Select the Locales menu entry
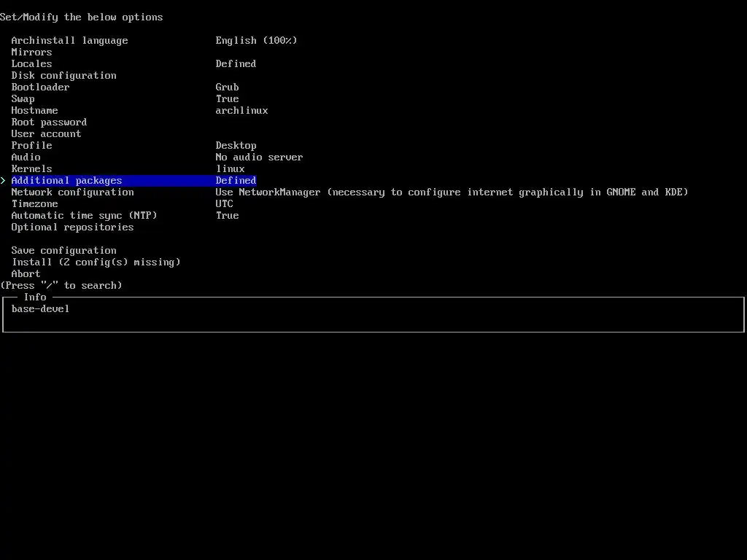This screenshot has height=560, width=747. (x=31, y=64)
